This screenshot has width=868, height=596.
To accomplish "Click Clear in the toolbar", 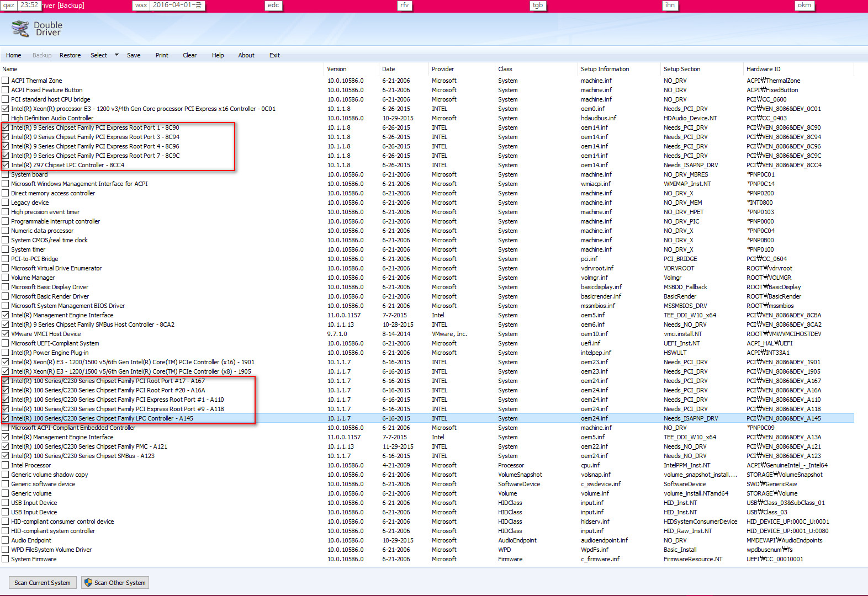I will pos(189,55).
